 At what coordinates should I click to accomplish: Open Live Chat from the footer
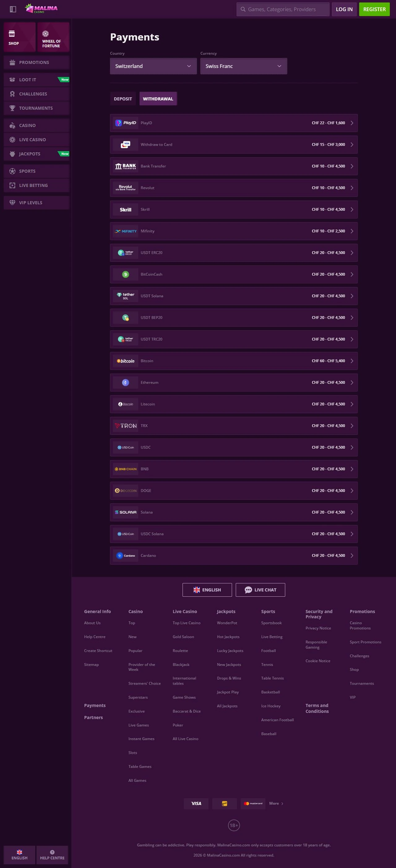click(260, 590)
